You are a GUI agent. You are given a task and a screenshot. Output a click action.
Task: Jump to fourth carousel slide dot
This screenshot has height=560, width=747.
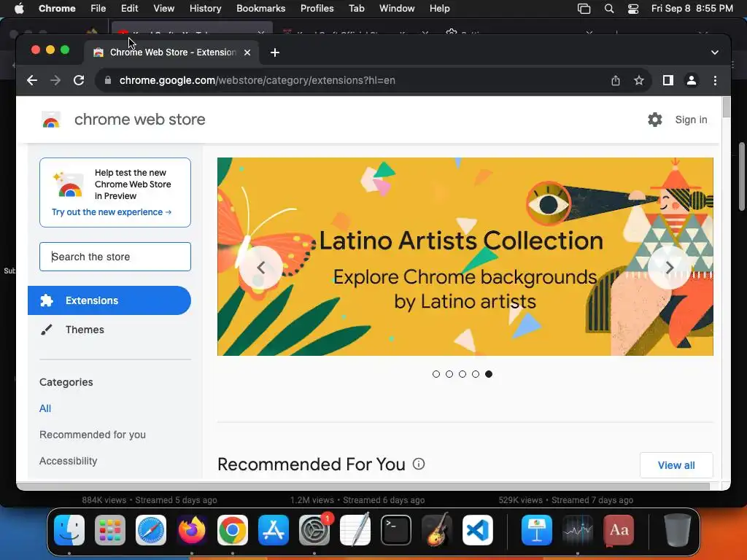pyautogui.click(x=476, y=374)
